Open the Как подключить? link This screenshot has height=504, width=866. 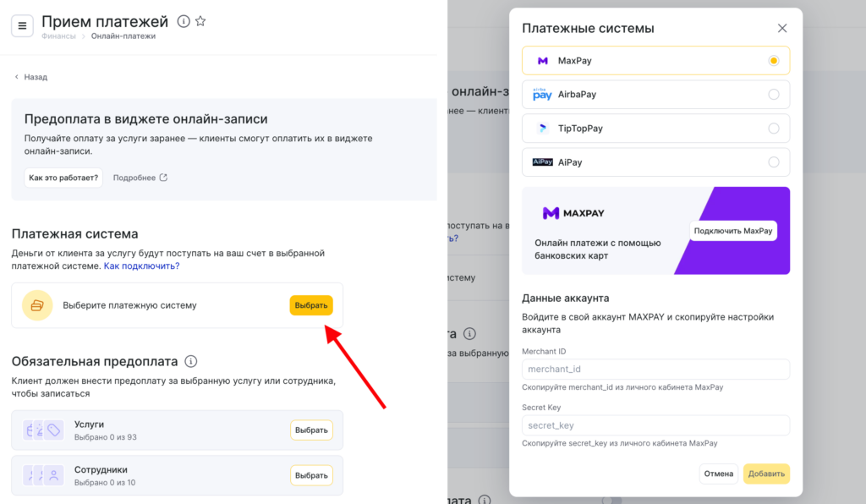[141, 266]
